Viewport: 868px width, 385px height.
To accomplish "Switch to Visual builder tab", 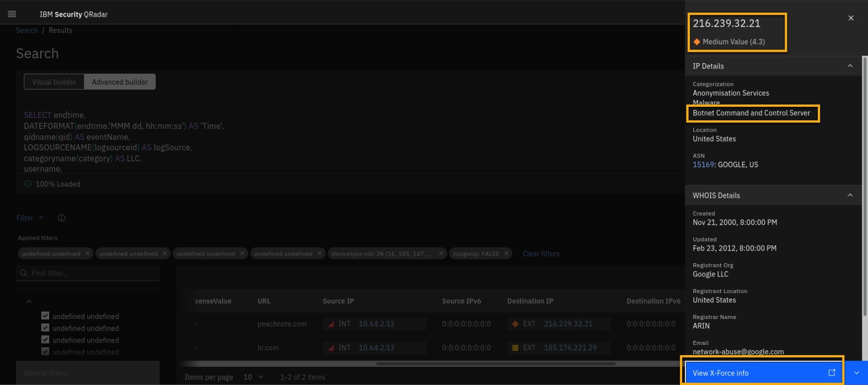I will (54, 82).
